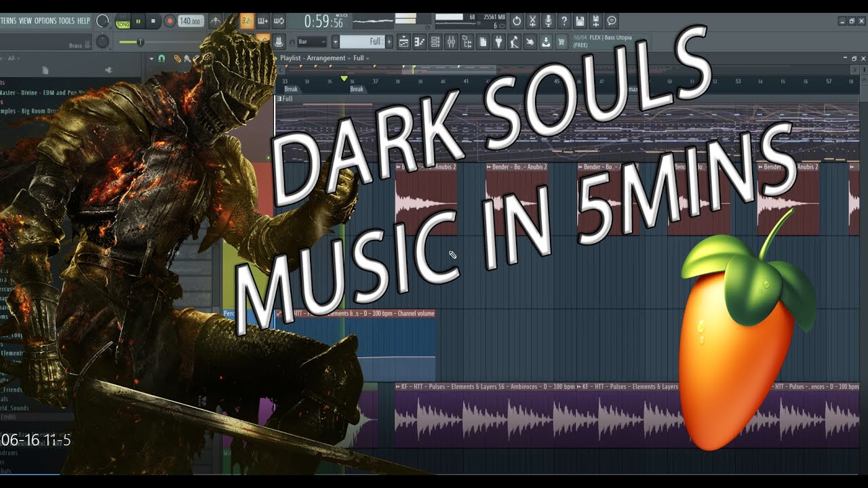This screenshot has width=868, height=488.
Task: Click the touch controller hand icon
Action: click(530, 42)
